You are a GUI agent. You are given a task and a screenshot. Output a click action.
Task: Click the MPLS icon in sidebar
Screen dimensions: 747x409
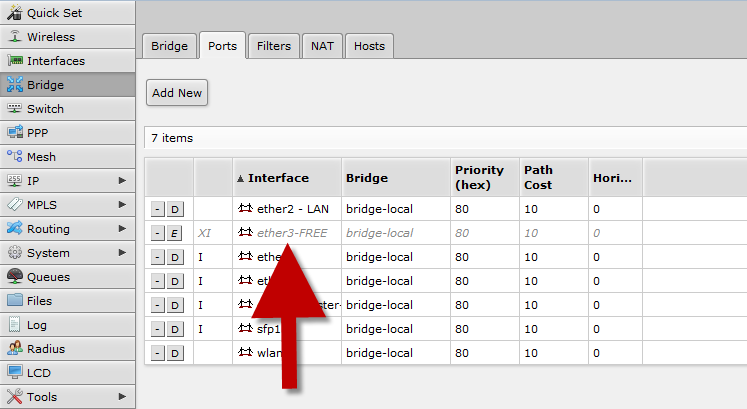click(15, 204)
